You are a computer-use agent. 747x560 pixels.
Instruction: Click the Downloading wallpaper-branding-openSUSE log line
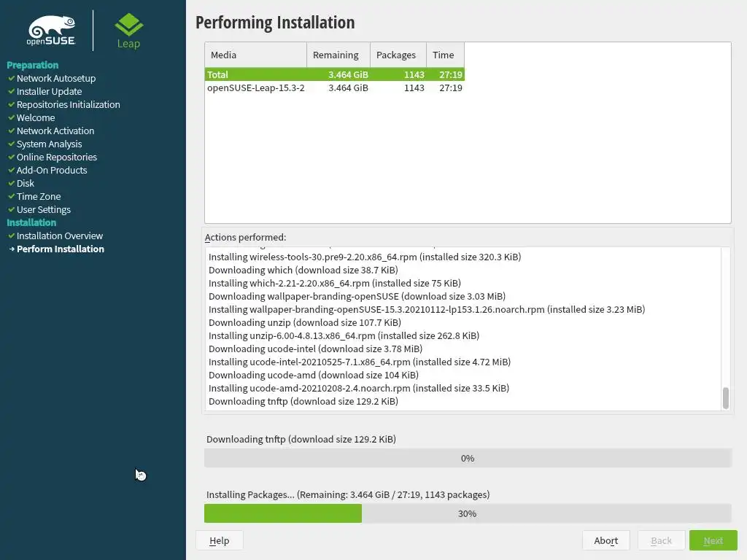click(357, 296)
